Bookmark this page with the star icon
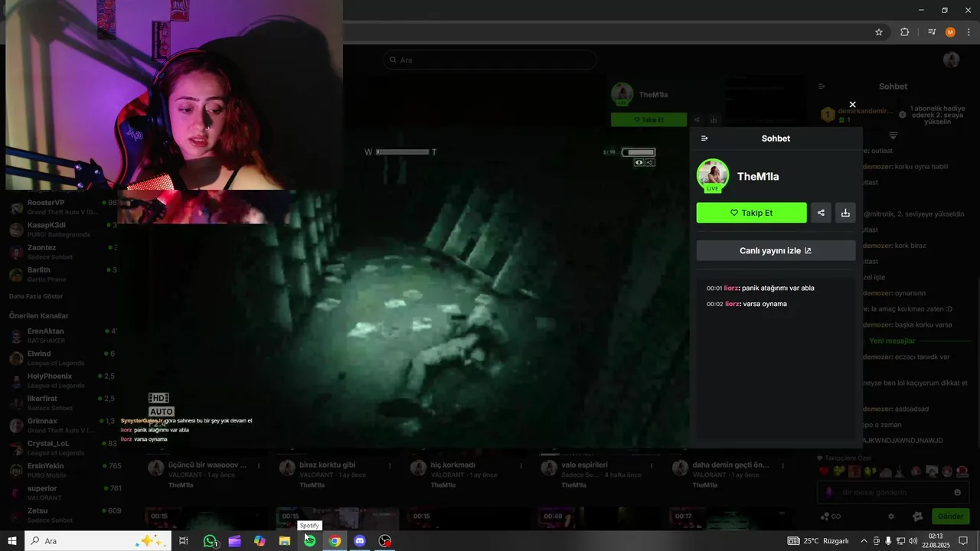Viewport: 980px width, 551px height. 879,32
